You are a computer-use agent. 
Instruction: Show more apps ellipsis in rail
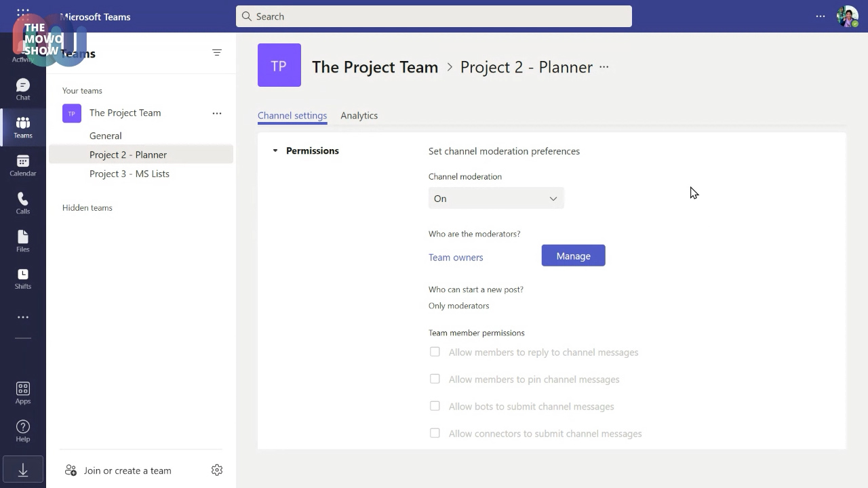pyautogui.click(x=23, y=317)
